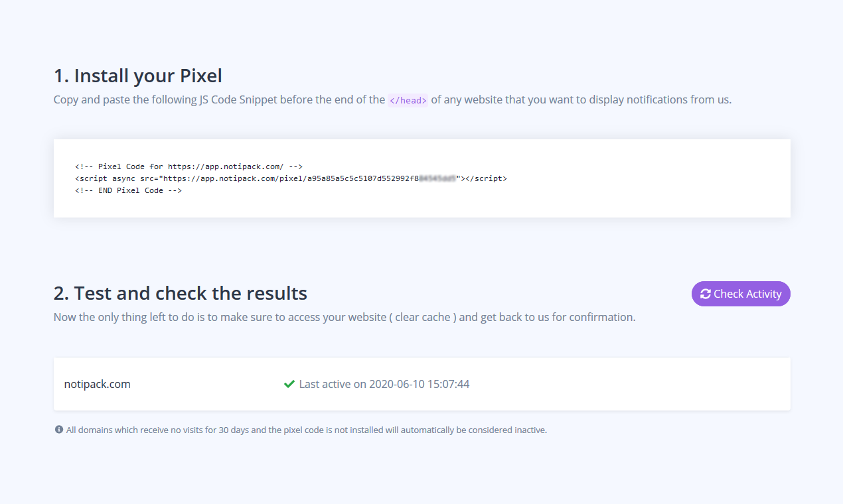Click the Pixel Code for comment line
This screenshot has height=504, width=843.
point(189,166)
